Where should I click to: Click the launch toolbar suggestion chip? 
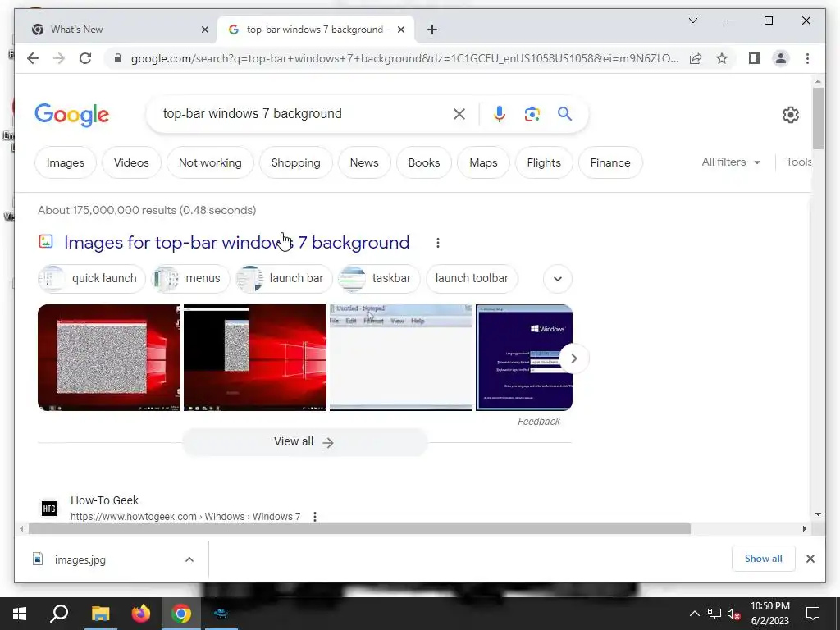point(472,279)
